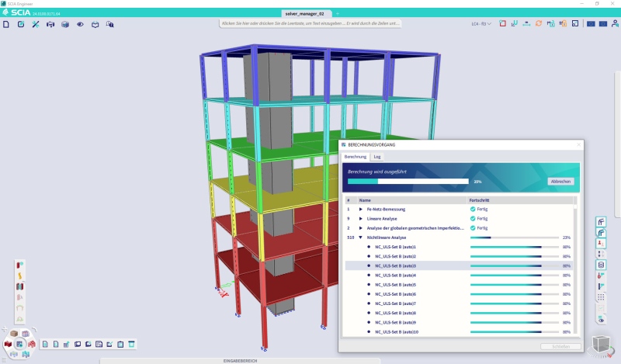Expand the Lineare Analyse row
The width and height of the screenshot is (621, 364).
tap(360, 219)
